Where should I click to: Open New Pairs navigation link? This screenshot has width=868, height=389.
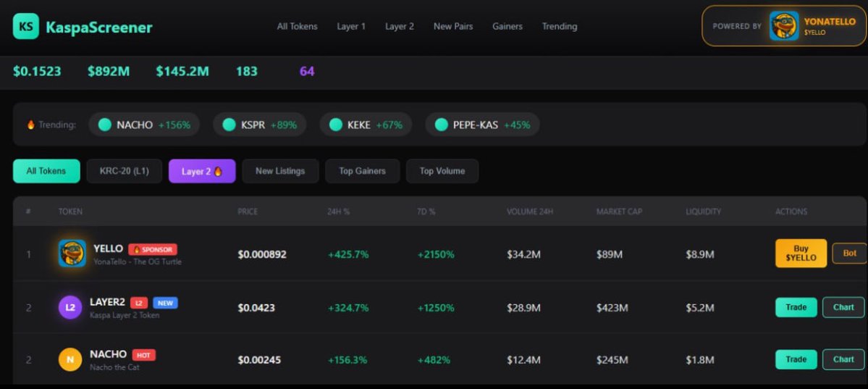pos(452,26)
